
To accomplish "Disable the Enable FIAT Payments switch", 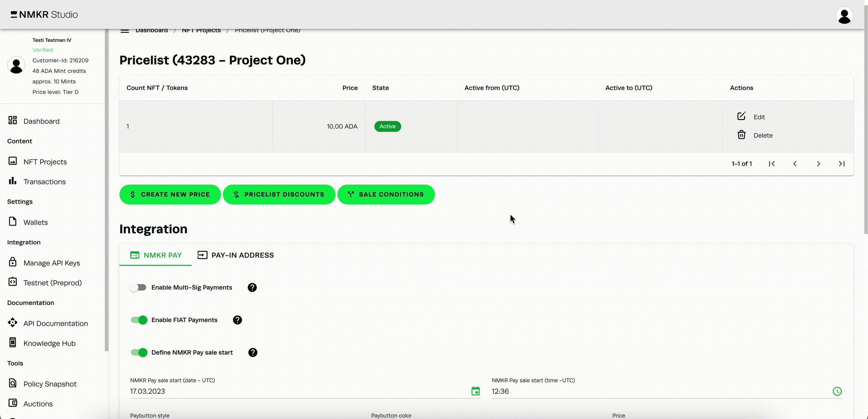I will pyautogui.click(x=139, y=320).
